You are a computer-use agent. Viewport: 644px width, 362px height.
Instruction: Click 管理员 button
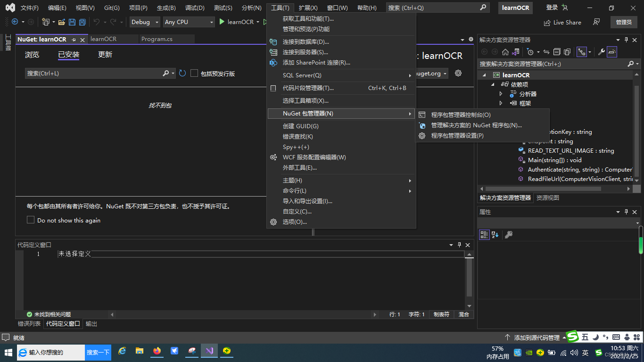pyautogui.click(x=624, y=22)
